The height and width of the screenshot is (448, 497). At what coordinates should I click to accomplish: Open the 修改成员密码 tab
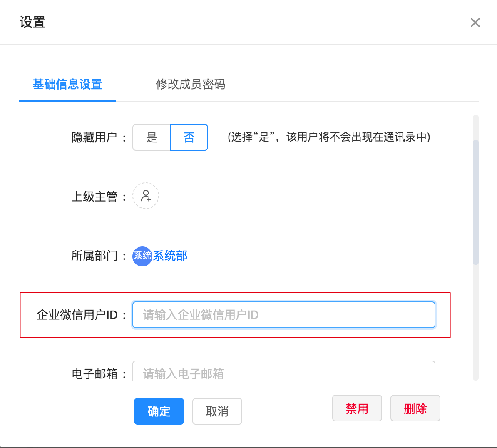[x=190, y=85]
